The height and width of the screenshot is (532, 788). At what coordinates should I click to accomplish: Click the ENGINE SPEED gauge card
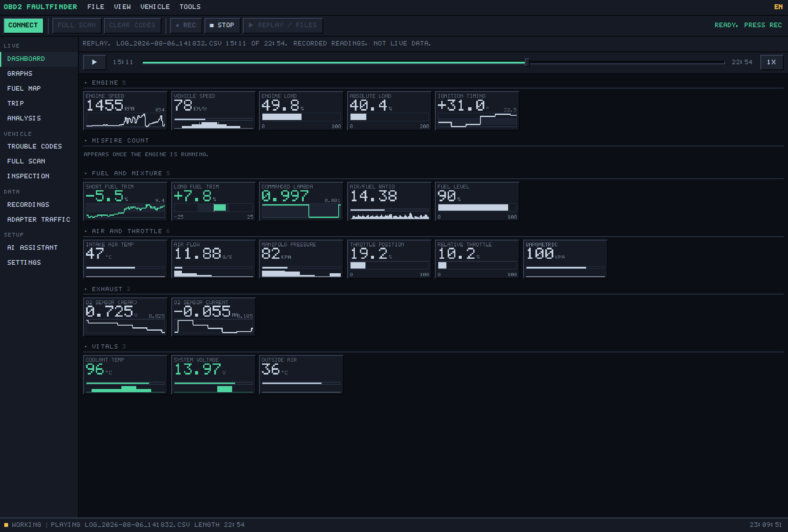click(125, 111)
